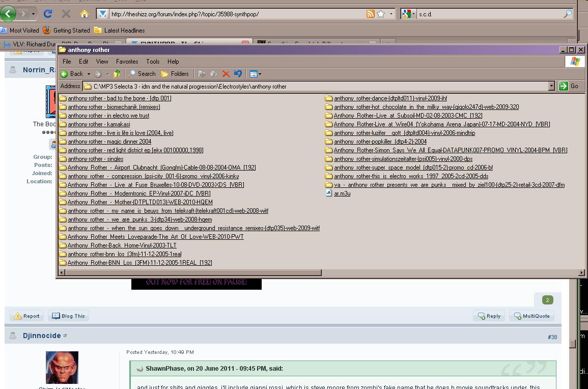The width and height of the screenshot is (588, 389).
Task: Open the Getting Started bookmark
Action: pos(67,31)
